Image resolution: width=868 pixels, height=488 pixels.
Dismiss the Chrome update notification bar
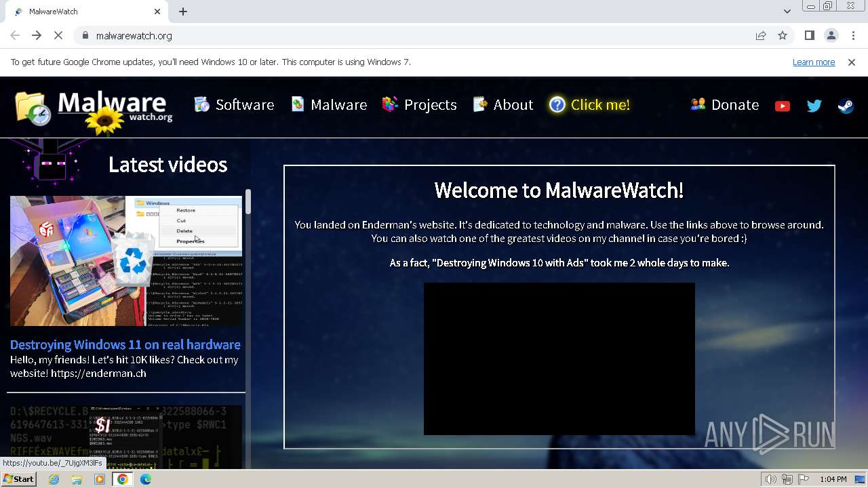pyautogui.click(x=852, y=62)
